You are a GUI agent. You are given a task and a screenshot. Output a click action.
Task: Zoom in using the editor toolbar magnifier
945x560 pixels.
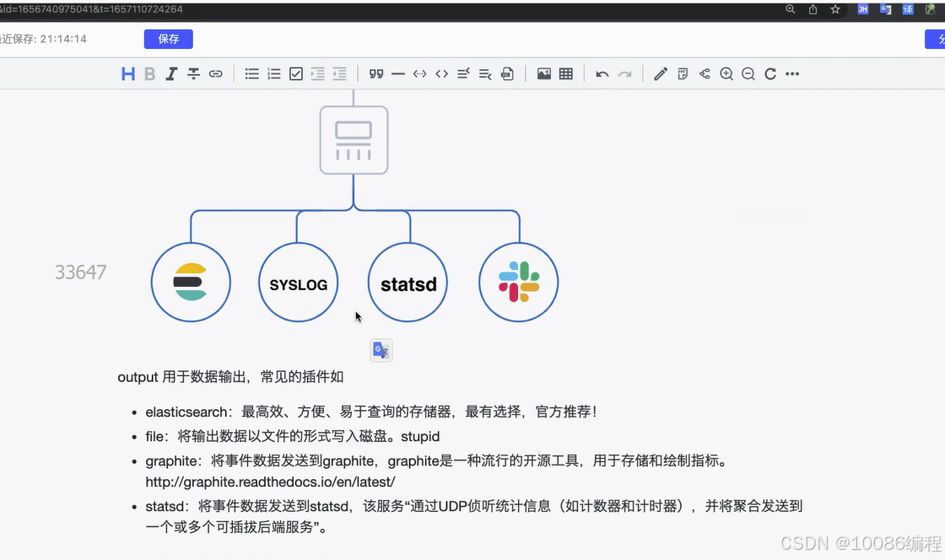click(x=726, y=74)
